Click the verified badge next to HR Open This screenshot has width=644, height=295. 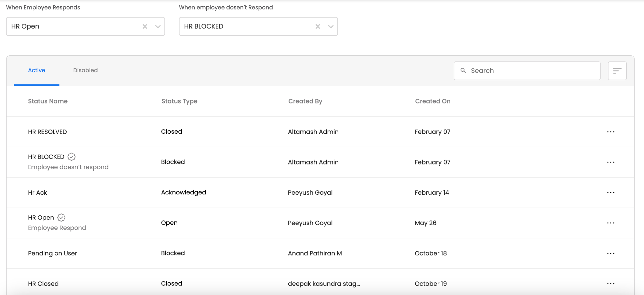tap(61, 217)
